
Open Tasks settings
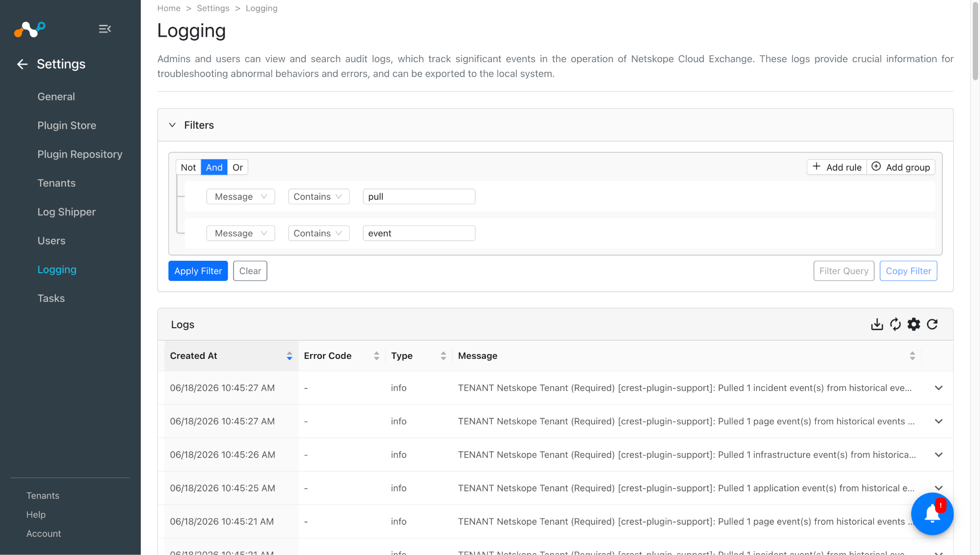[x=51, y=299]
